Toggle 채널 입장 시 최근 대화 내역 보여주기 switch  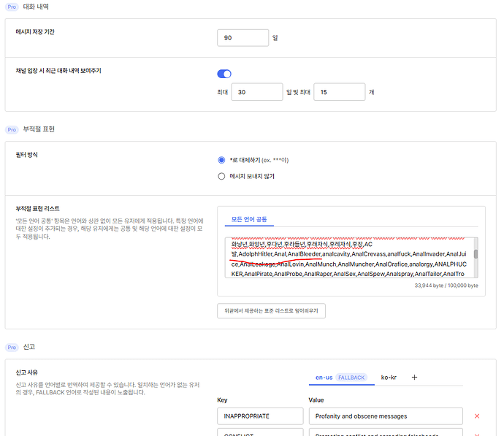click(x=224, y=74)
